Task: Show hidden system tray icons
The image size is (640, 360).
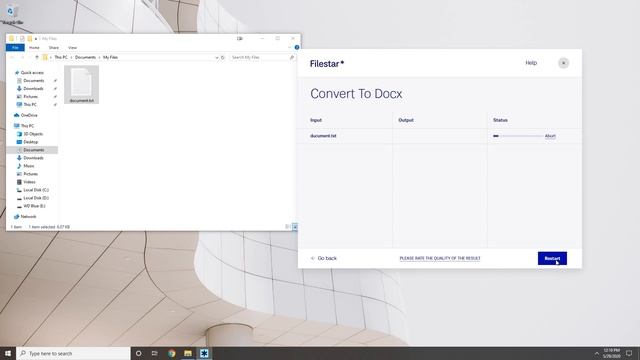Action: (x=596, y=353)
